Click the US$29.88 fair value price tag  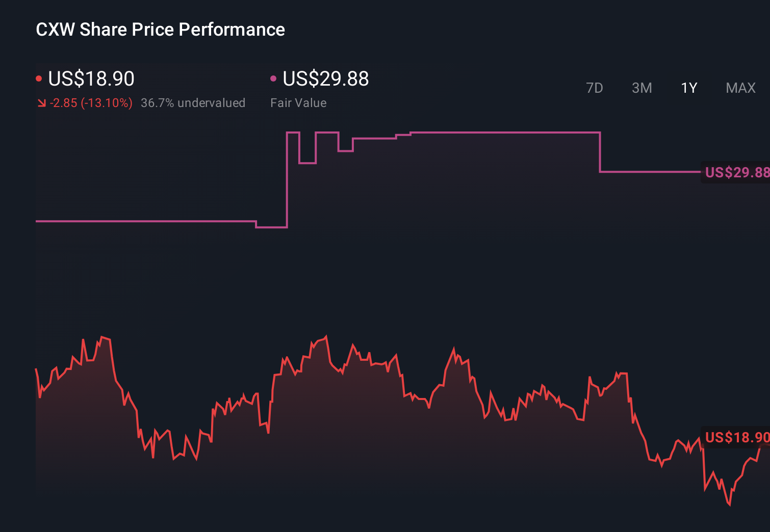pos(736,173)
